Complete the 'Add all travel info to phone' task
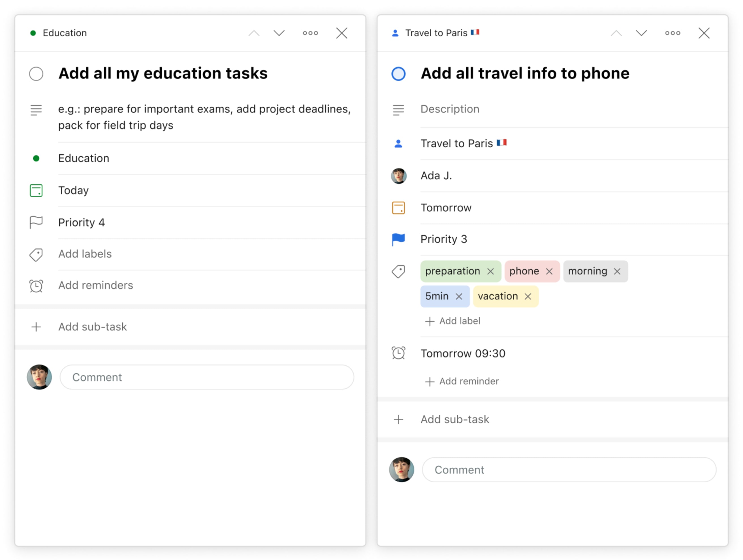Viewport: 743px width, 560px height. click(398, 73)
